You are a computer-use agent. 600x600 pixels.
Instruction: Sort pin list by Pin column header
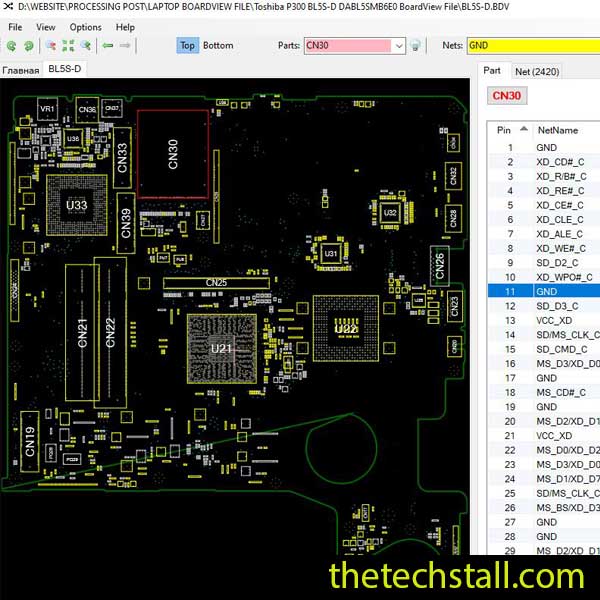pyautogui.click(x=505, y=130)
